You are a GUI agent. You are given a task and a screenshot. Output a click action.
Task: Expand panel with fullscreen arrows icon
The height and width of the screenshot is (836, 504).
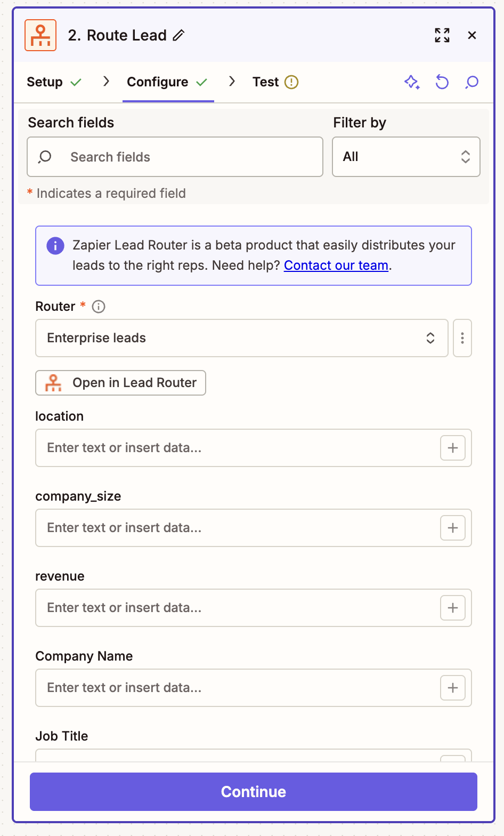[x=442, y=35]
